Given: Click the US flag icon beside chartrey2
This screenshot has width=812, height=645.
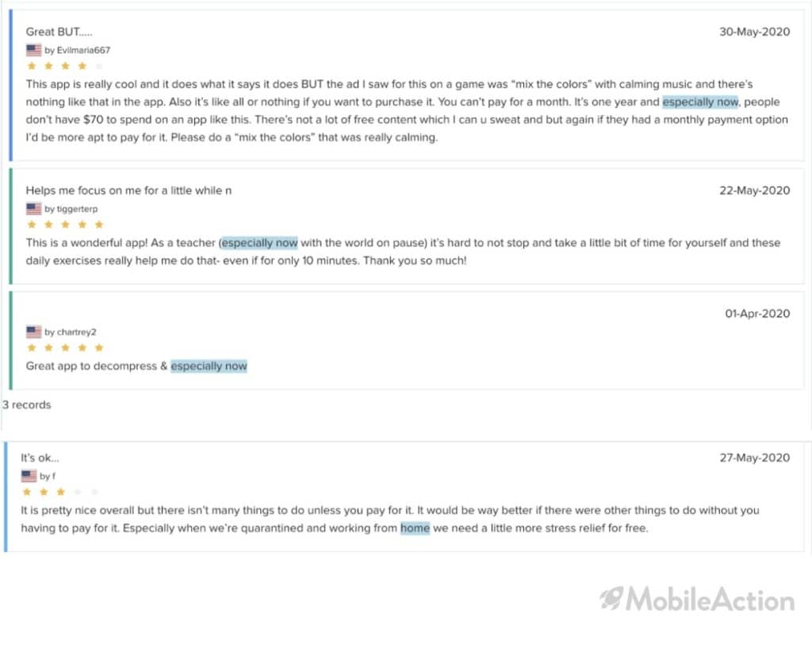Looking at the screenshot, I should tap(33, 332).
